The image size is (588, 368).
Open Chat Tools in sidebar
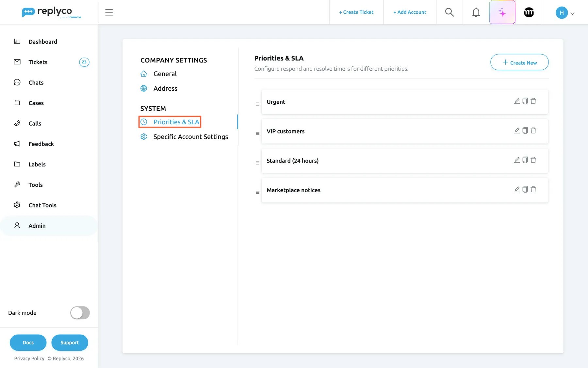tap(49, 205)
